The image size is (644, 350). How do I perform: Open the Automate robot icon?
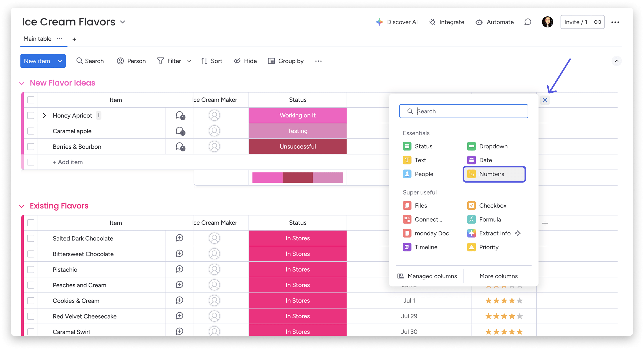coord(479,22)
